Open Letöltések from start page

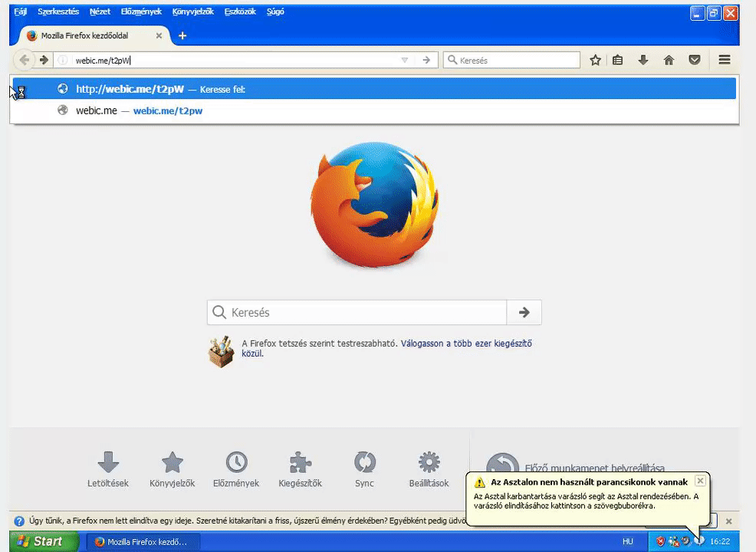click(108, 469)
